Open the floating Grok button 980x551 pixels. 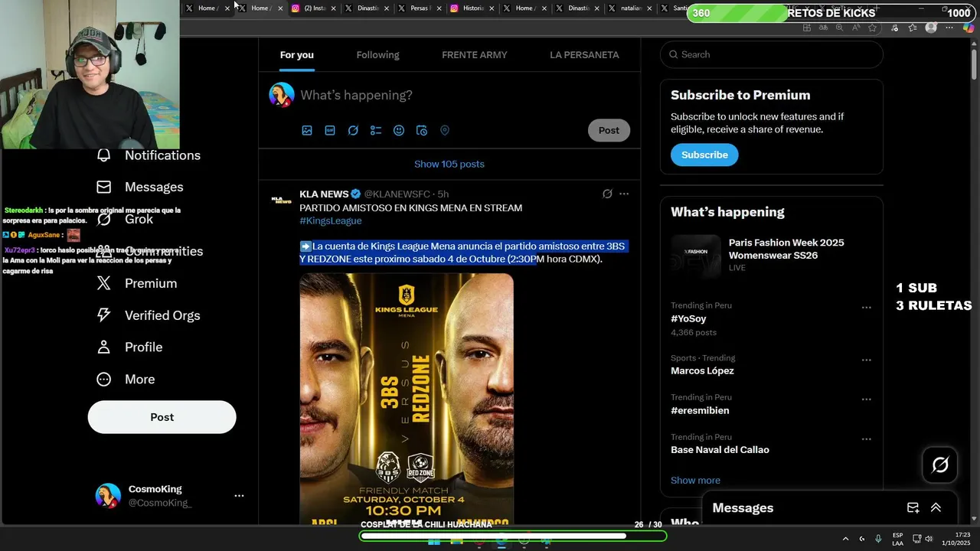(x=939, y=465)
